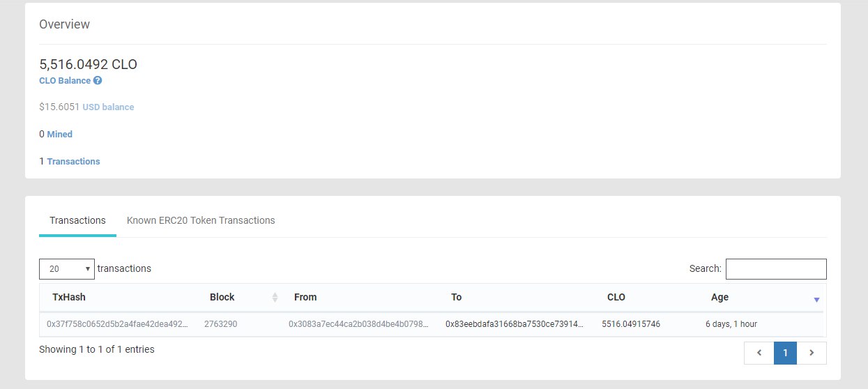
Task: Sort by the From column header
Action: 305,297
